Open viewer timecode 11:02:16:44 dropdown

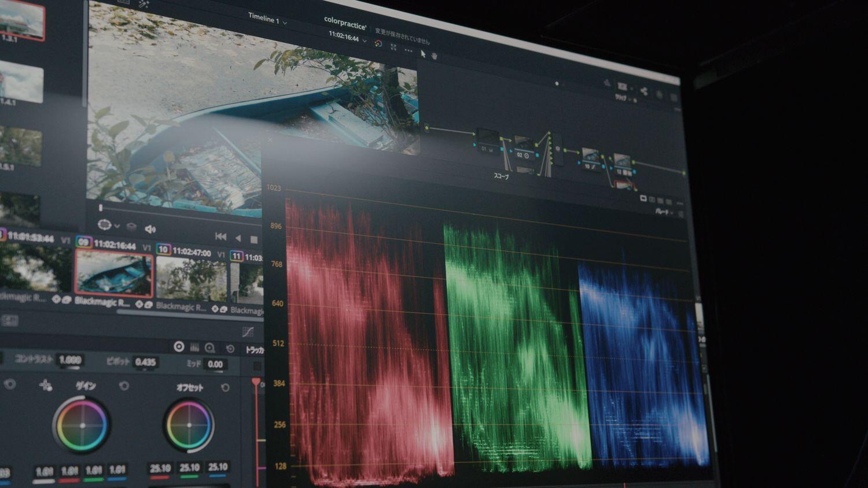pos(348,37)
